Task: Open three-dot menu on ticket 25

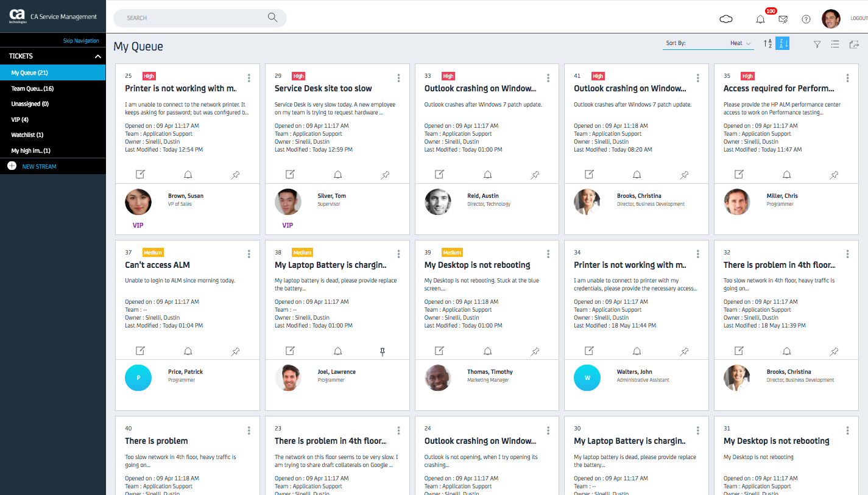Action: pyautogui.click(x=249, y=78)
